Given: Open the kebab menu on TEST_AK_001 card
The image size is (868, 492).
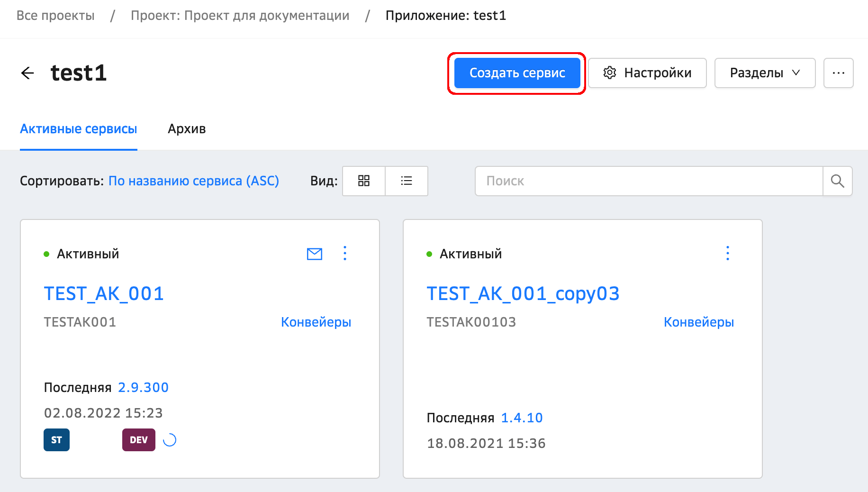Looking at the screenshot, I should click(345, 254).
